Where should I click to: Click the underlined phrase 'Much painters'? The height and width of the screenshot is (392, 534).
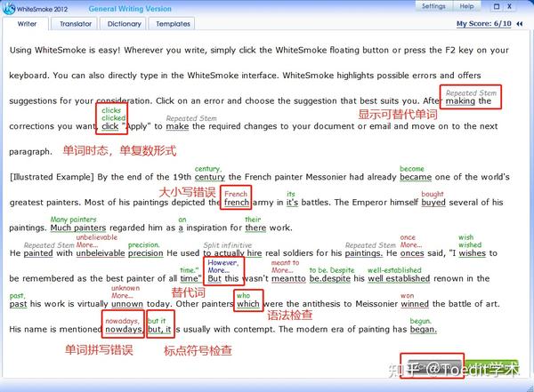(78, 228)
